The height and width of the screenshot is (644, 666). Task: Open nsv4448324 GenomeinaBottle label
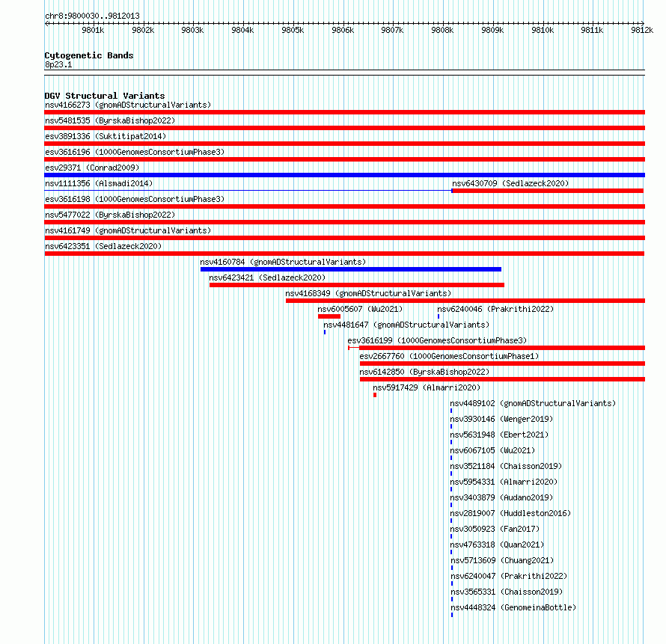[514, 607]
